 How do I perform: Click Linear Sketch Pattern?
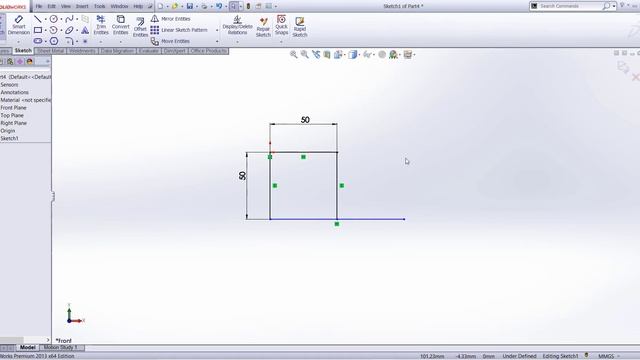point(179,30)
